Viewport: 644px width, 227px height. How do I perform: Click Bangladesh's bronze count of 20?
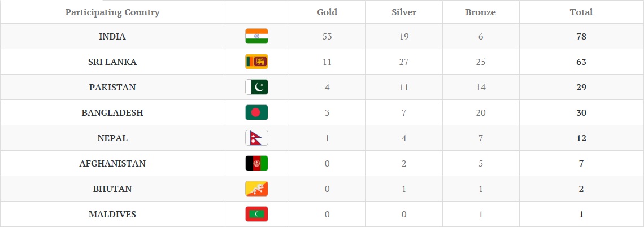480,112
